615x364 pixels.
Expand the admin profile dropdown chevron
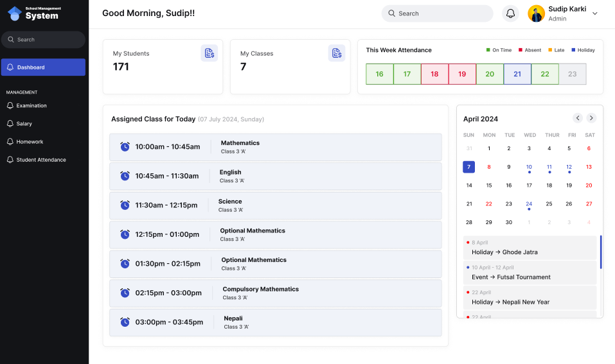(x=594, y=13)
